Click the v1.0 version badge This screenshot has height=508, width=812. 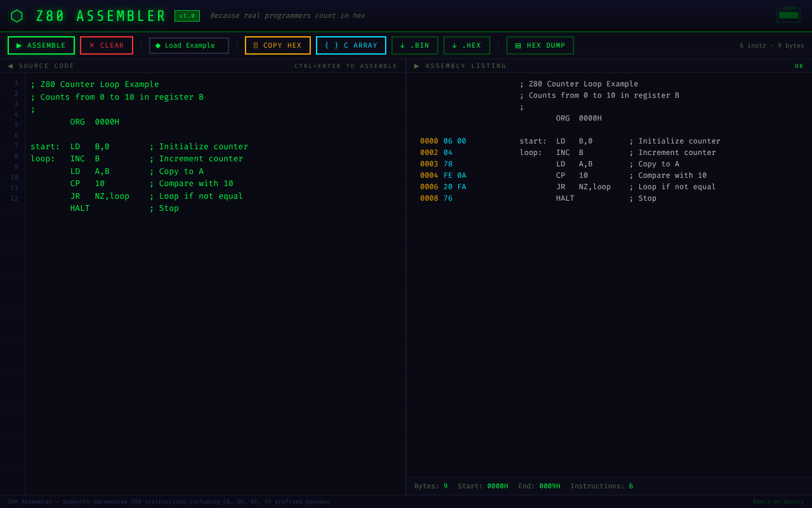click(187, 16)
